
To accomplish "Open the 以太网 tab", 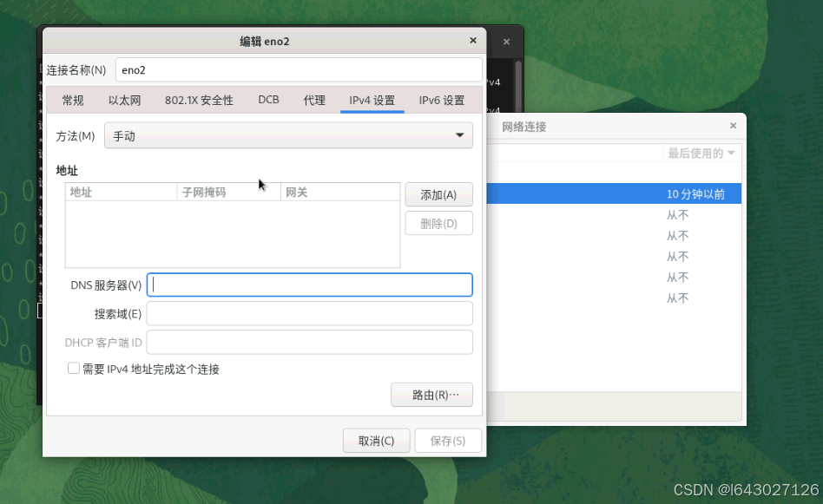I will click(x=124, y=100).
